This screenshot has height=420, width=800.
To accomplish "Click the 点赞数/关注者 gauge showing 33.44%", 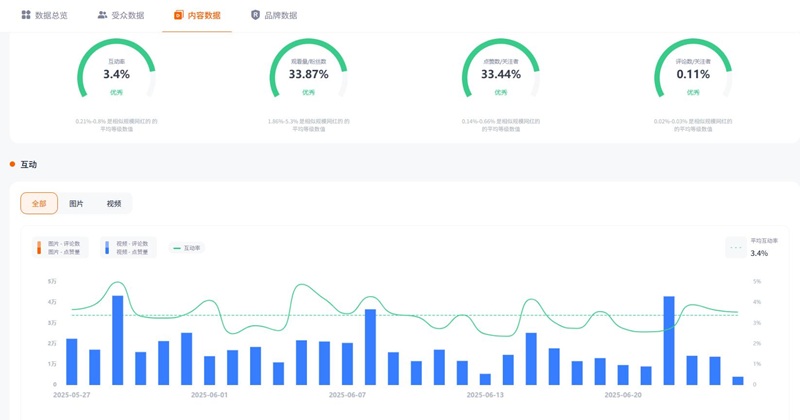I will coord(500,75).
